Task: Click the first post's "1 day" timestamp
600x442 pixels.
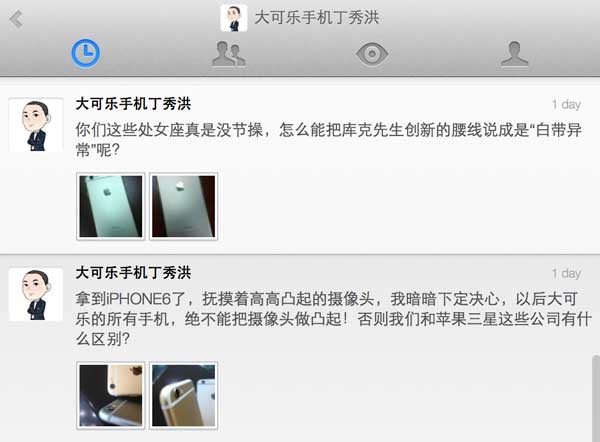Action: click(x=566, y=104)
